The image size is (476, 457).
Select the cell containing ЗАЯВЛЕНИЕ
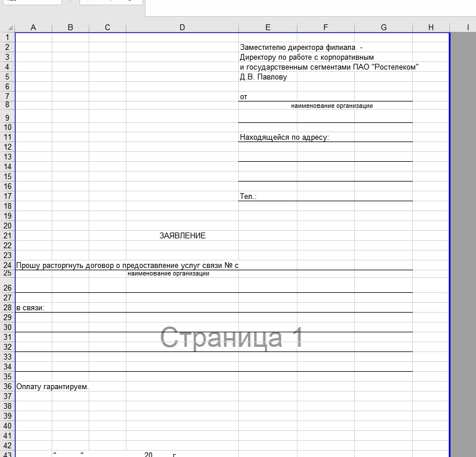pos(182,235)
